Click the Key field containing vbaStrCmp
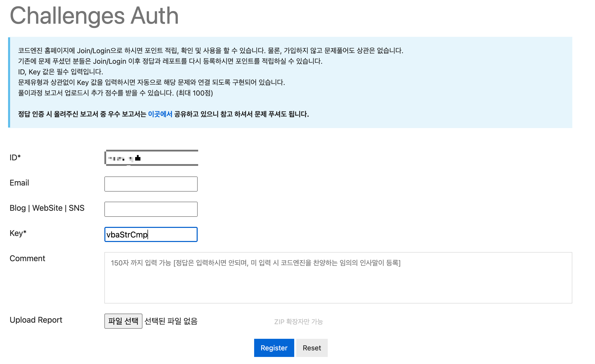Viewport: 595px width, 364px height. pyautogui.click(x=151, y=234)
